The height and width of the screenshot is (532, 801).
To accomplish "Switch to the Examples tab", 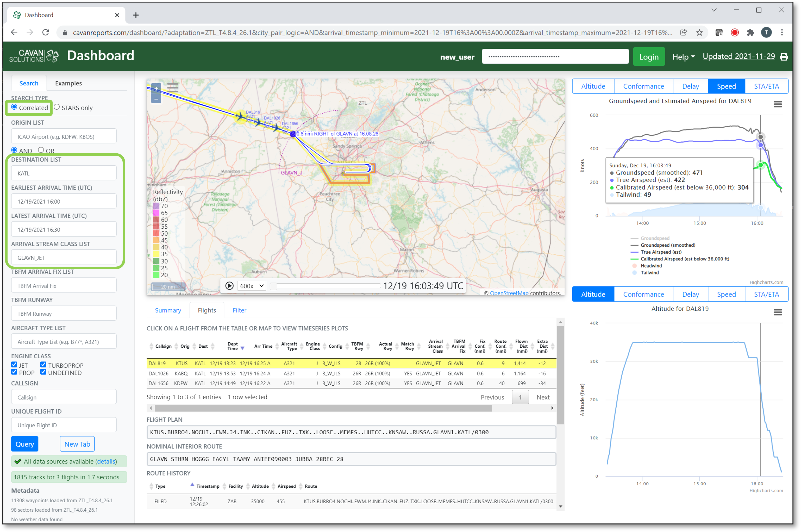I will coord(68,83).
